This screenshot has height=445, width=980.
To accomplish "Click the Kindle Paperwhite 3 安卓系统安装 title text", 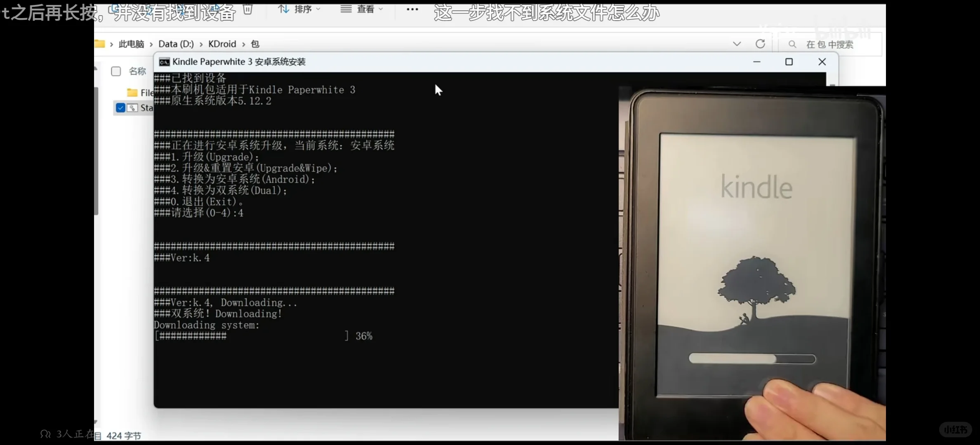I will tap(239, 62).
